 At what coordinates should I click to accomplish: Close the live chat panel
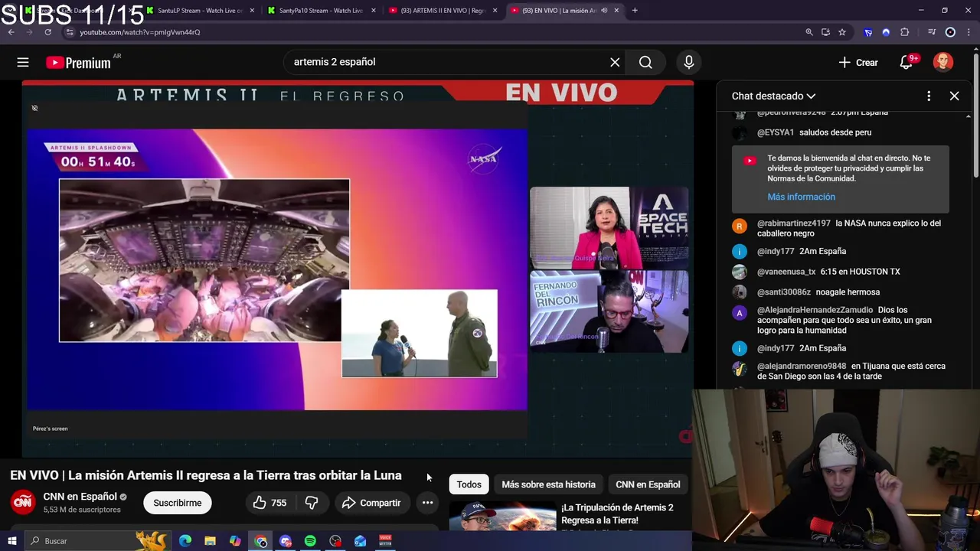click(954, 96)
